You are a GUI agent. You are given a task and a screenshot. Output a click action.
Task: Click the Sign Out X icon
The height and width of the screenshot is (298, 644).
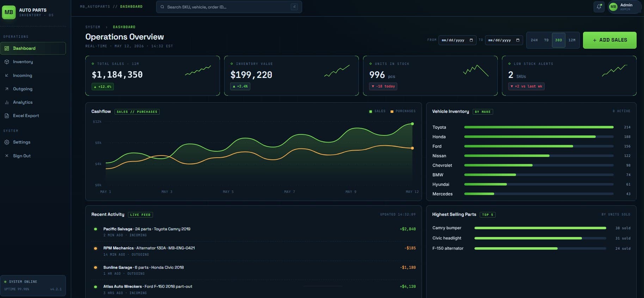pyautogui.click(x=7, y=156)
